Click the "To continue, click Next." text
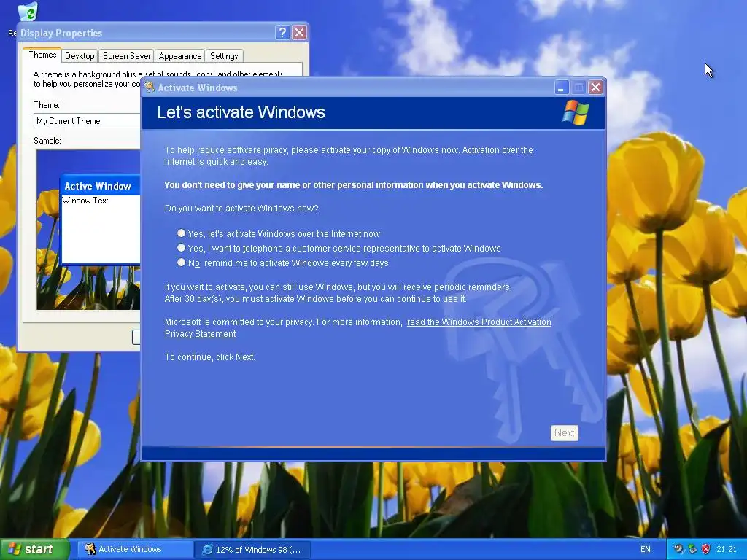 (209, 357)
